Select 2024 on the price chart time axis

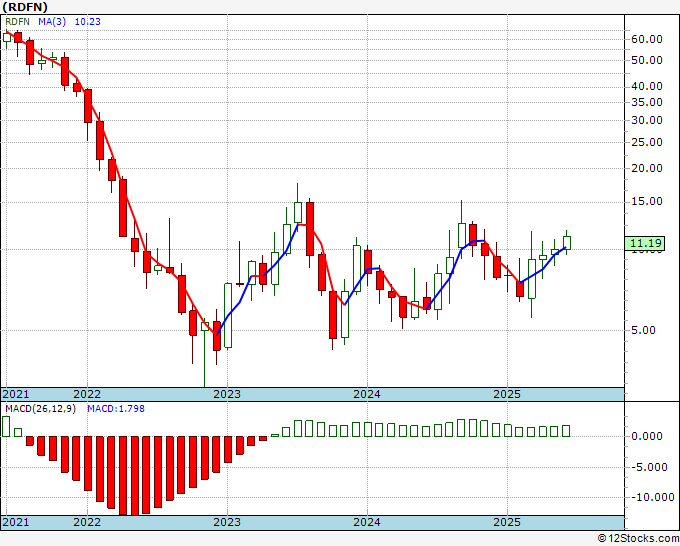pyautogui.click(x=367, y=394)
